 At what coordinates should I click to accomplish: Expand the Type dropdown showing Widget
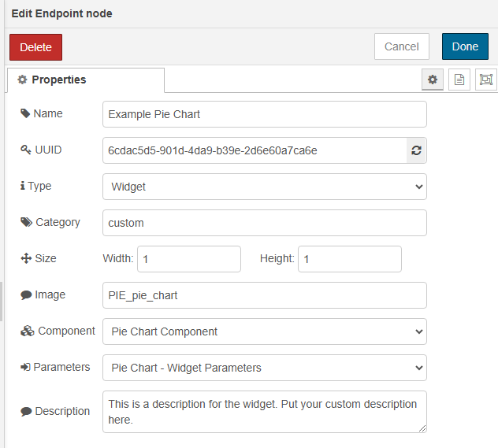pos(265,187)
